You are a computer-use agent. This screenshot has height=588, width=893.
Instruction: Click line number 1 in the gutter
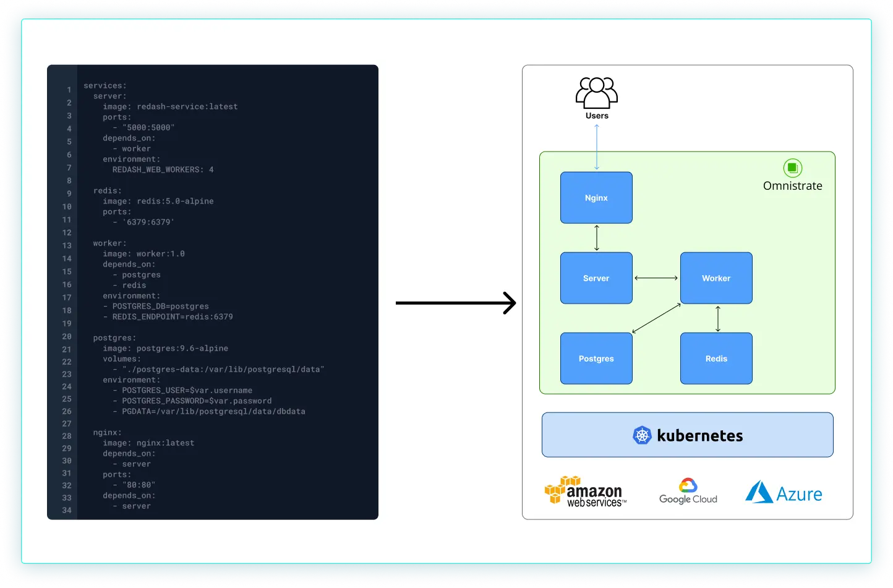(x=69, y=90)
